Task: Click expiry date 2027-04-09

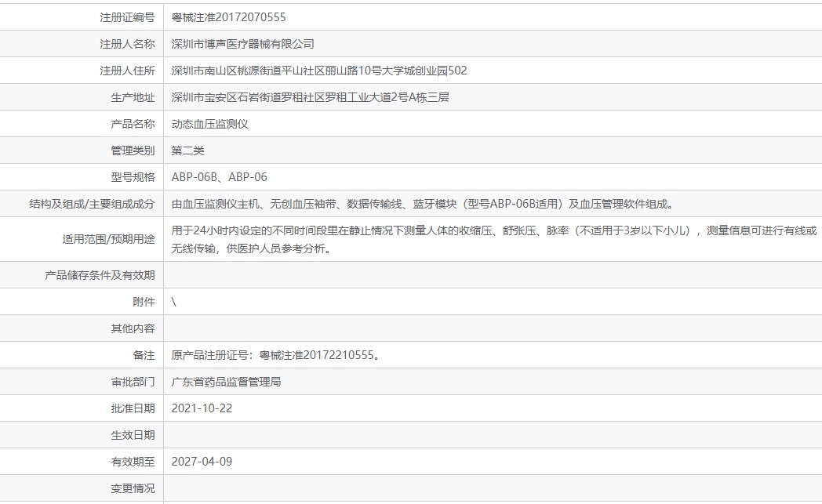Action: 202,462
